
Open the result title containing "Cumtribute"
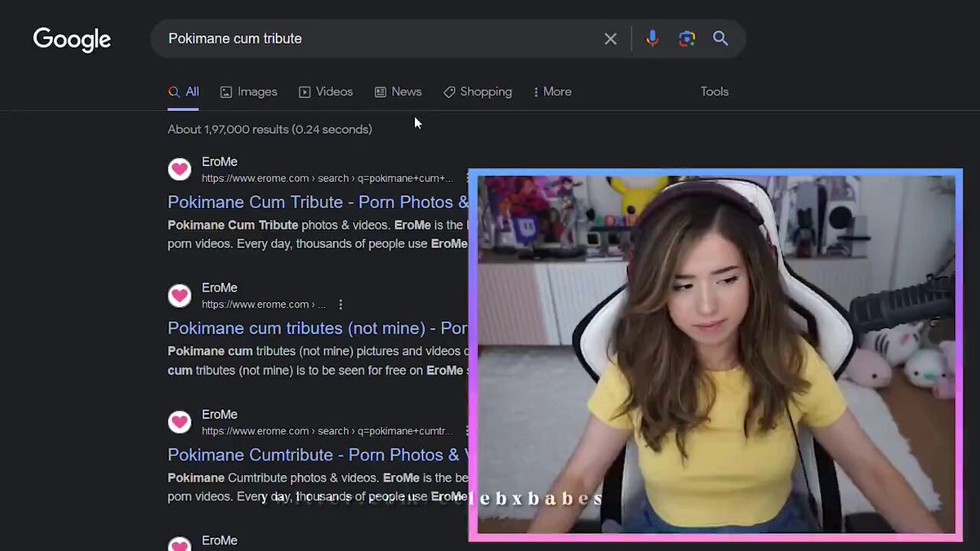click(x=318, y=455)
